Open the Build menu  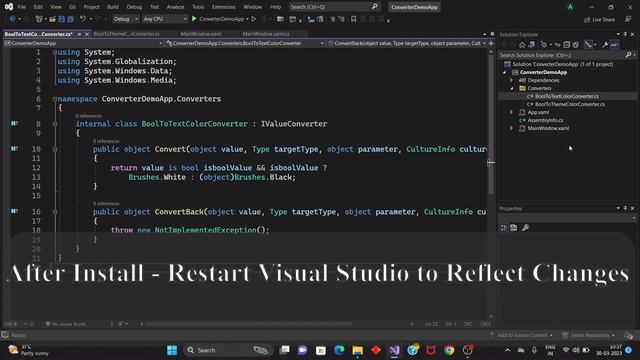pos(113,7)
